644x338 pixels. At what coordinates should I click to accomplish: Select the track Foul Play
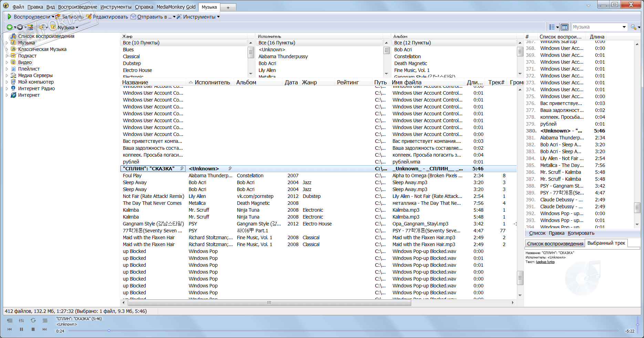click(132, 176)
